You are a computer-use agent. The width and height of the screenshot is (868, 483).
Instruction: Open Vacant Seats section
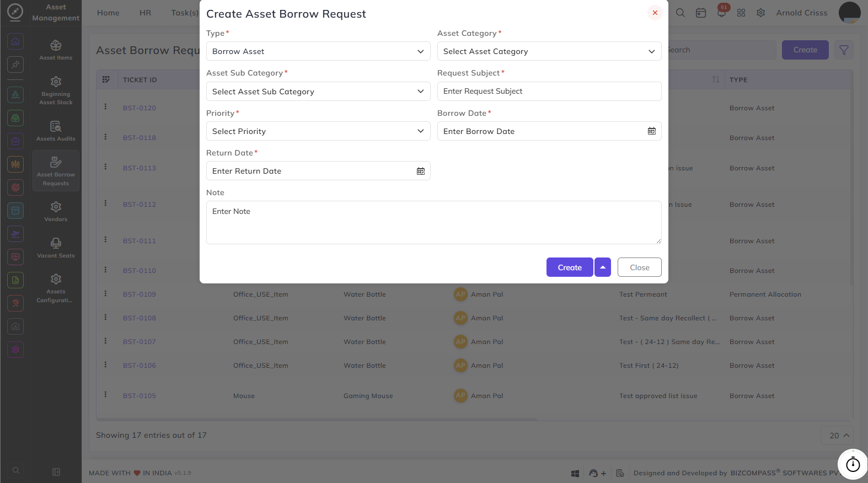pyautogui.click(x=56, y=248)
